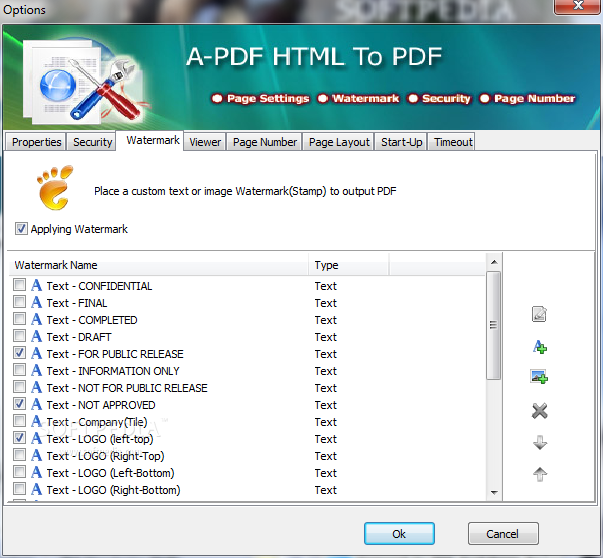Click the Page Number banner link
This screenshot has width=603, height=558.
click(528, 98)
